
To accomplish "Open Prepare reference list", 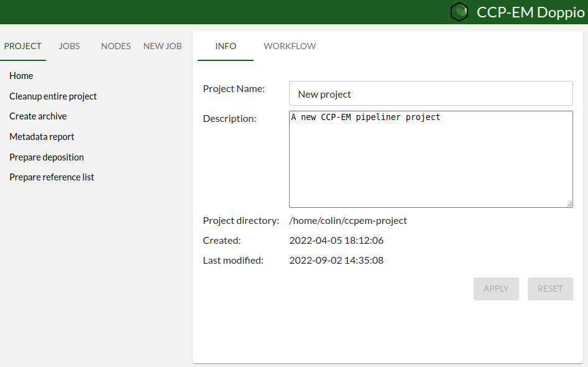I will pyautogui.click(x=52, y=177).
